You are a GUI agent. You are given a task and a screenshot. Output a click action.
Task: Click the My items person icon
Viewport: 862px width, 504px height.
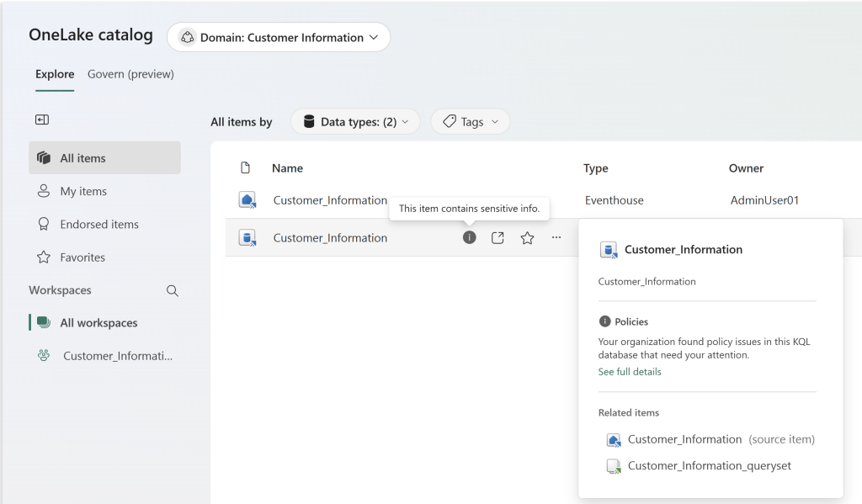44,191
